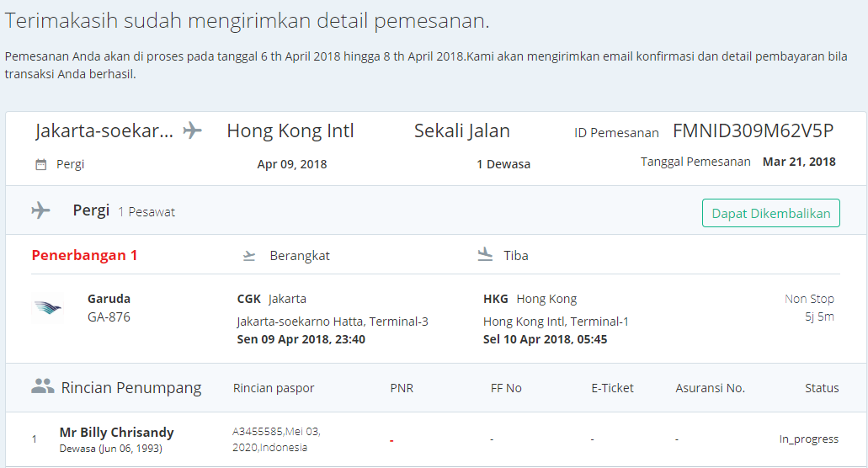Click the Penerbangan 1 heading
The image size is (868, 468).
click(84, 256)
